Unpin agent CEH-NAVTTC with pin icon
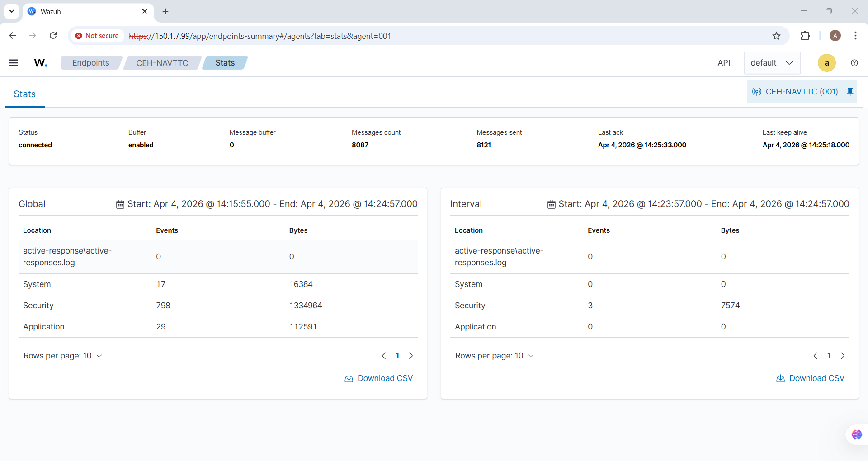 pos(850,92)
